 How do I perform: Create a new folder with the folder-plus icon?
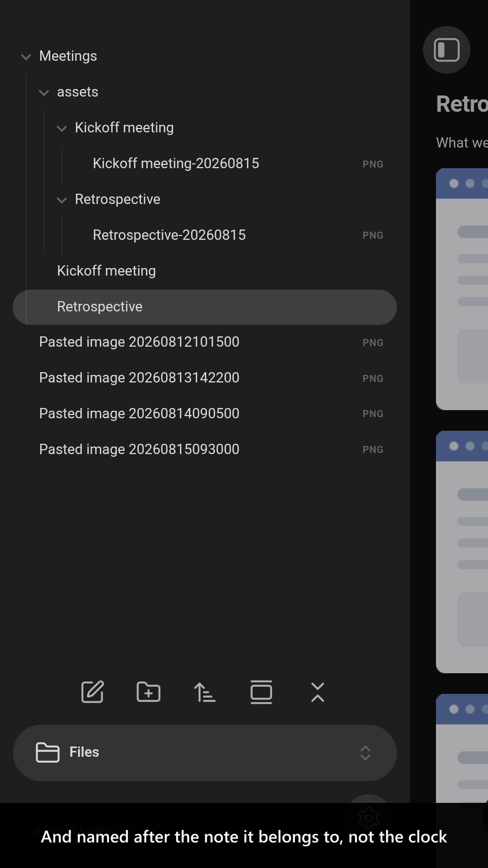[149, 692]
